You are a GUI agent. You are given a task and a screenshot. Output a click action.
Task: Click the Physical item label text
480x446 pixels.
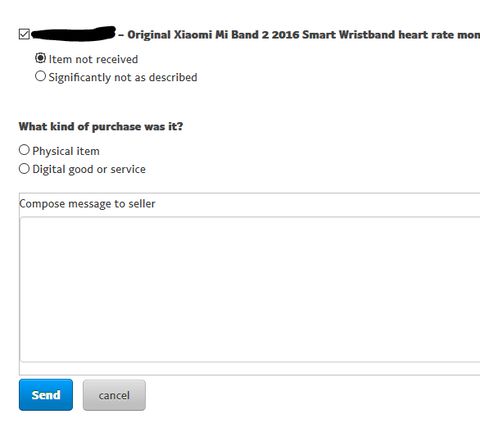tap(66, 151)
